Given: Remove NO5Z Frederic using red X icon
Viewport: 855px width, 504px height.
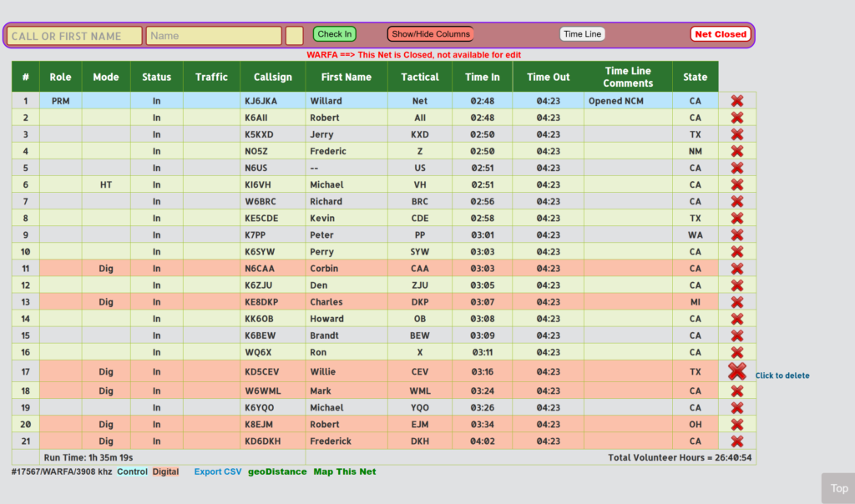Looking at the screenshot, I should [736, 151].
